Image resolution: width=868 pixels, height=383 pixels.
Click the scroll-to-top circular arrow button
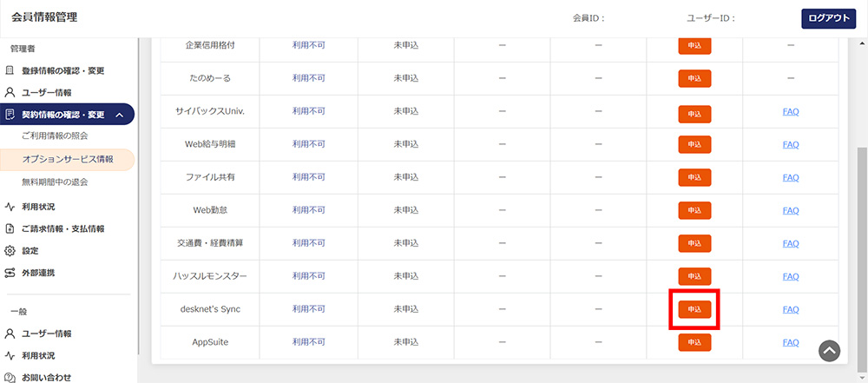coord(830,350)
